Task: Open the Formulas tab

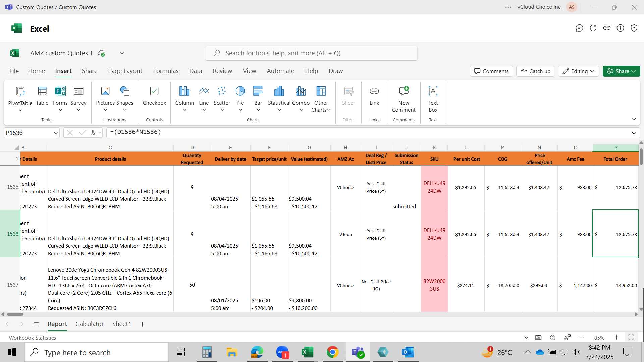Action: point(166,71)
